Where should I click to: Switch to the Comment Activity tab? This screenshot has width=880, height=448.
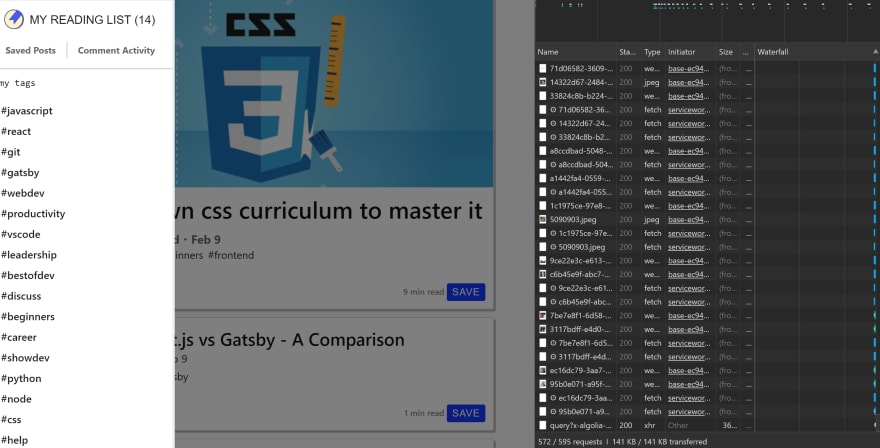tap(116, 51)
